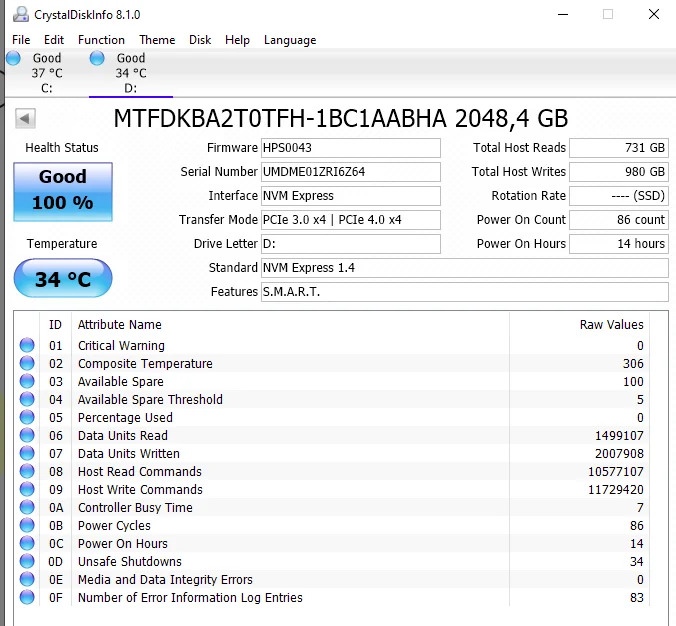Screen dimensions: 676x626
Task: Click status orb for Media and Data Integrity Errors
Action: click(x=27, y=579)
